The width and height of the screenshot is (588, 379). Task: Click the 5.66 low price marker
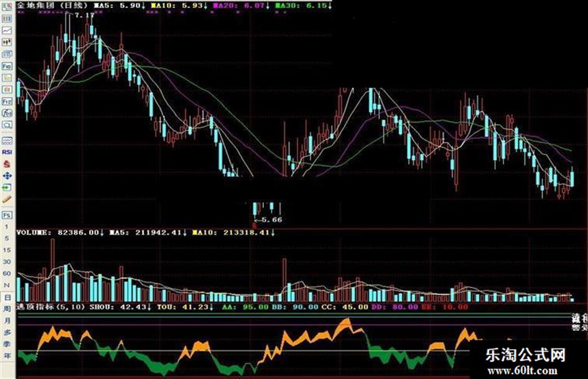pyautogui.click(x=272, y=220)
